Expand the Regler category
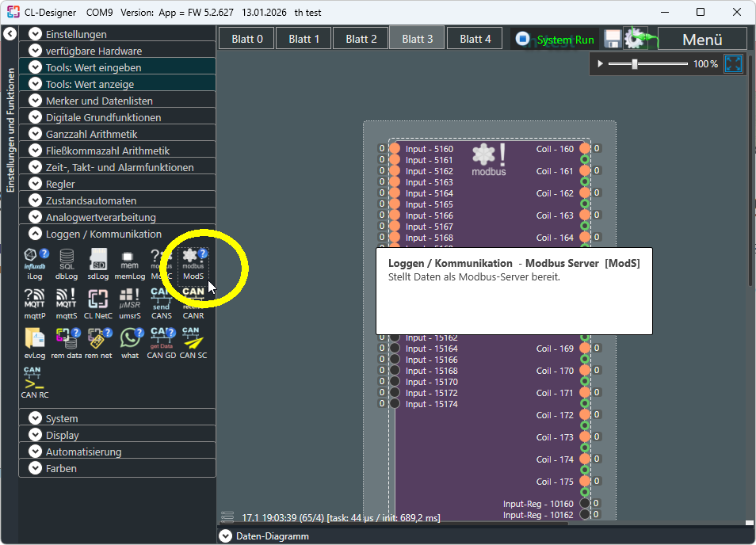756x545 pixels. point(35,184)
